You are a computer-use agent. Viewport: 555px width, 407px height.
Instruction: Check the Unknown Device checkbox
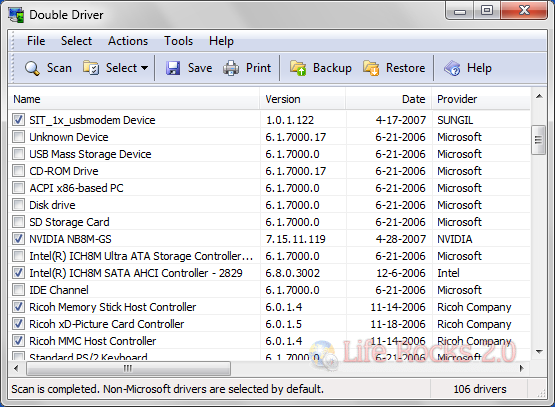(18, 137)
